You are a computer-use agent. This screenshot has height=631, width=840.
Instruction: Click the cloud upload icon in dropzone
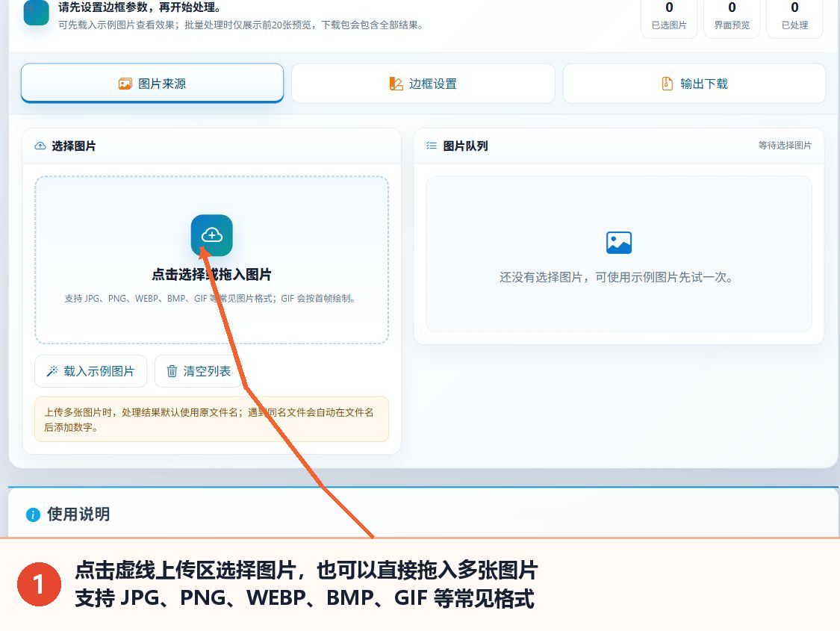point(211,235)
